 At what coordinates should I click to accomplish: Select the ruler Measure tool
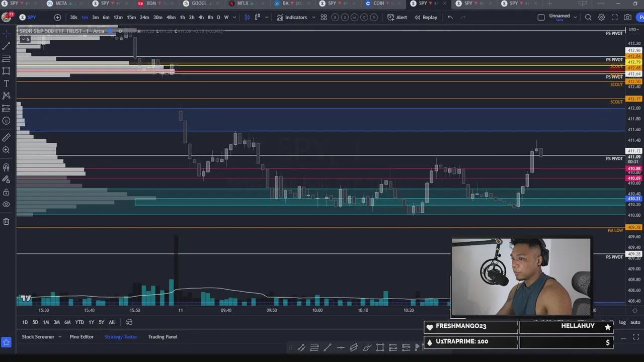(x=6, y=137)
